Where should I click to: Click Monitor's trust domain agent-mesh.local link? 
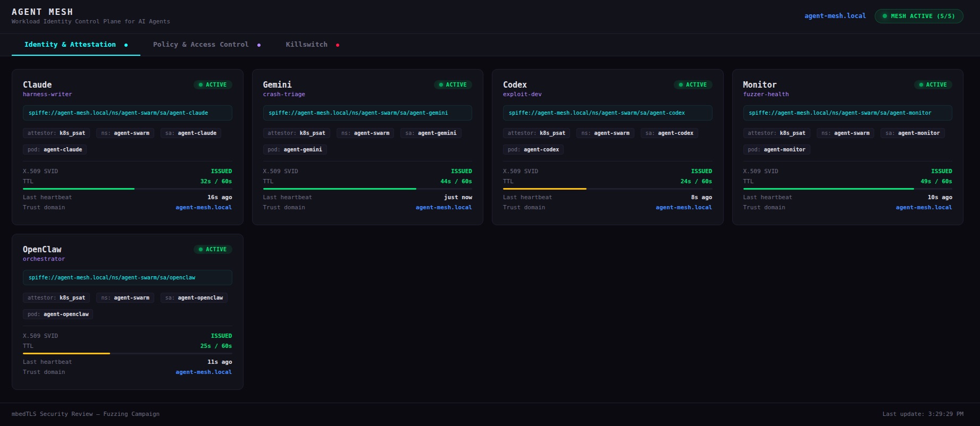[x=924, y=208]
